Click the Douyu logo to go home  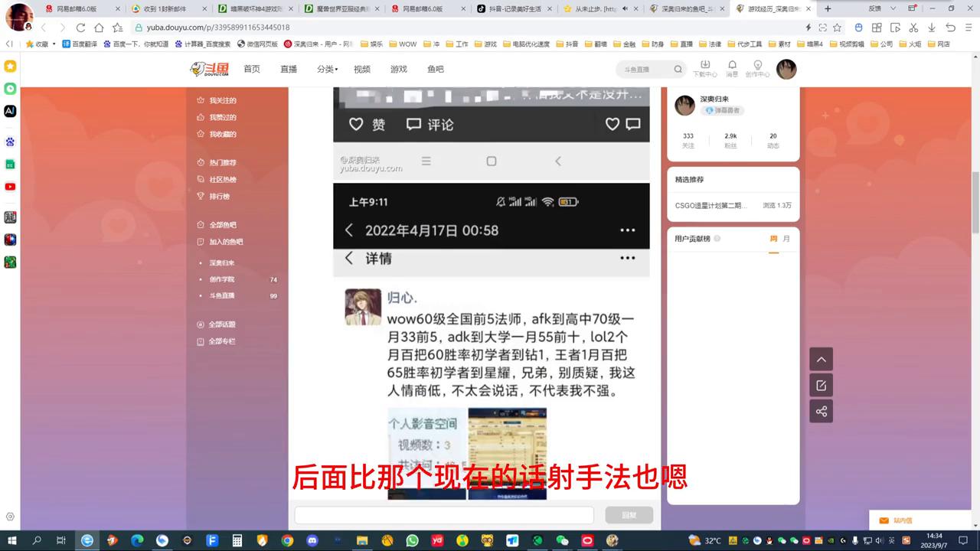point(208,69)
